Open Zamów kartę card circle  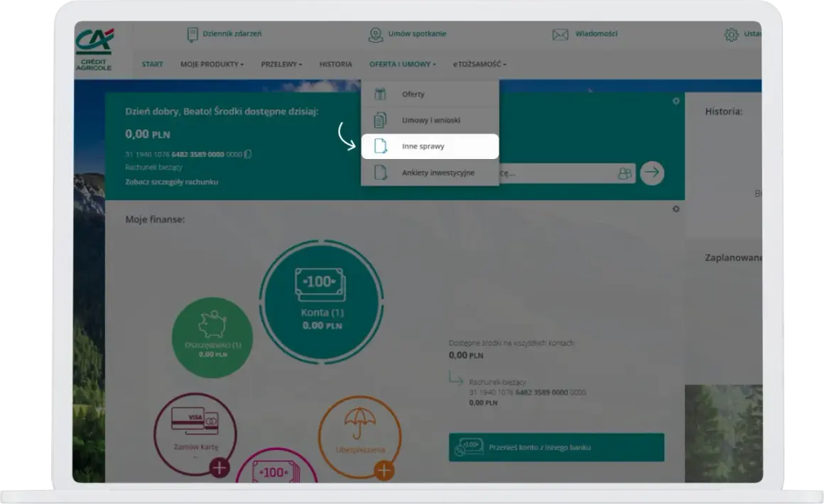pos(195,434)
